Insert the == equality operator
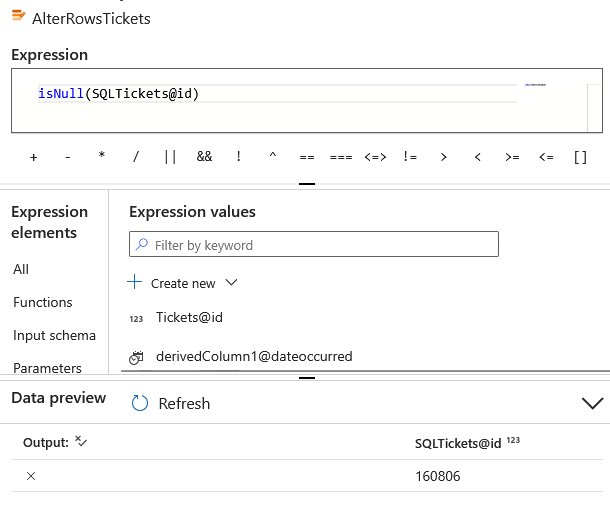Screen dimensions: 610x529 click(x=306, y=157)
